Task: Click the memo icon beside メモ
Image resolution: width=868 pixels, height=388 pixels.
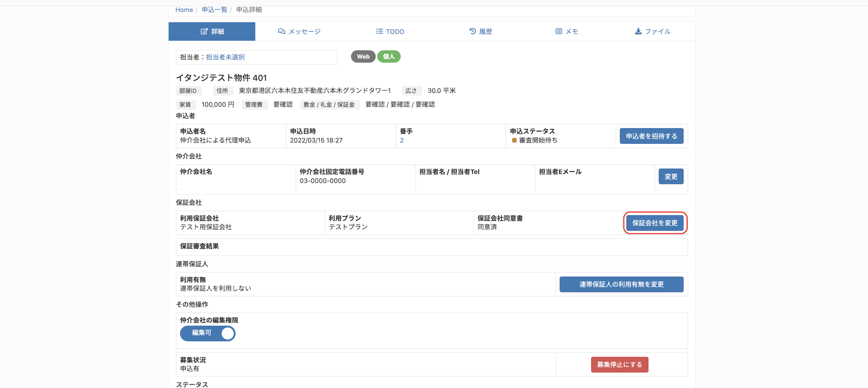Action: point(559,31)
